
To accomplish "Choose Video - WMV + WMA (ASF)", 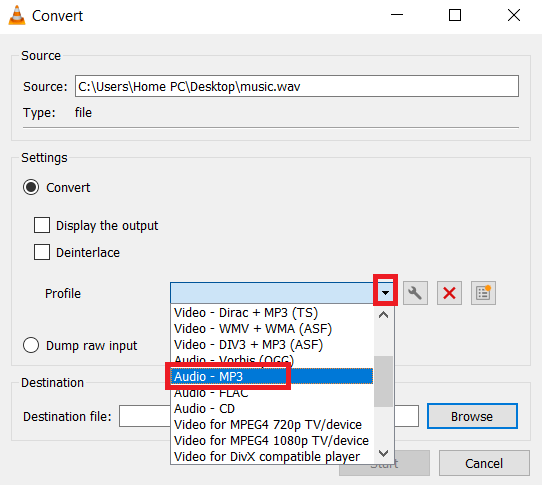I will [x=272, y=328].
